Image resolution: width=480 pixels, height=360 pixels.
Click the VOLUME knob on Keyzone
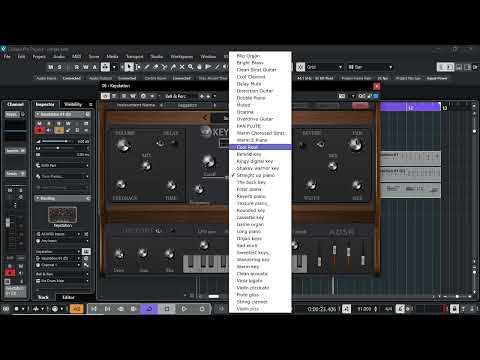pyautogui.click(x=123, y=145)
